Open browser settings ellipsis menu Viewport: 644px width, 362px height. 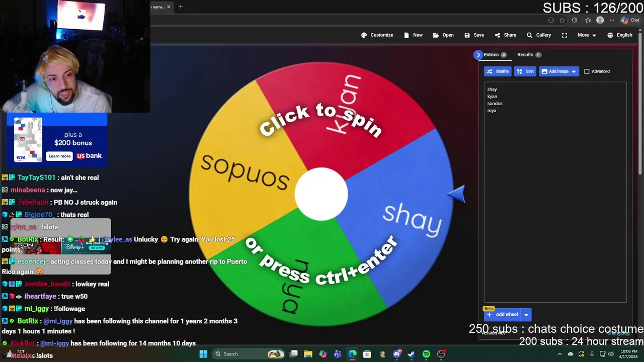(x=612, y=20)
